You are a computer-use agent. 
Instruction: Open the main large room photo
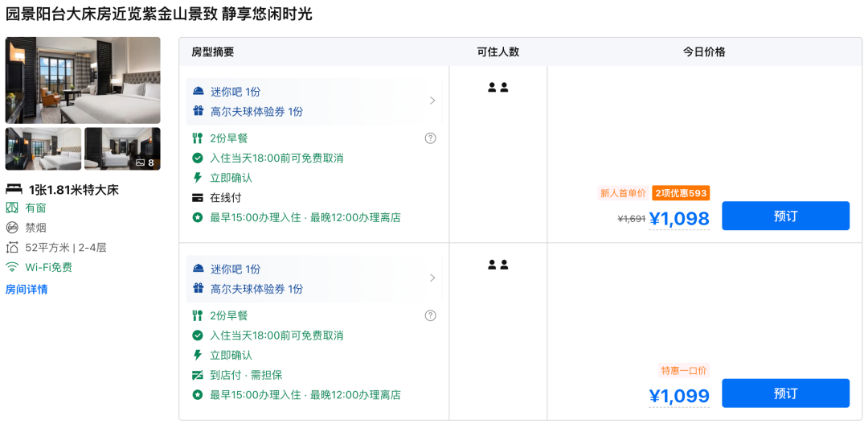(x=83, y=80)
